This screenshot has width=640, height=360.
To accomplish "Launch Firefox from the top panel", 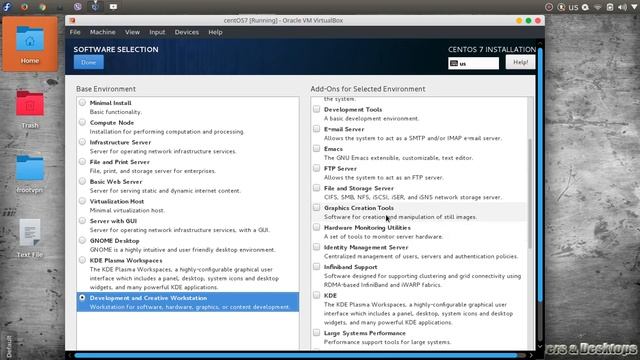I will point(24,7).
